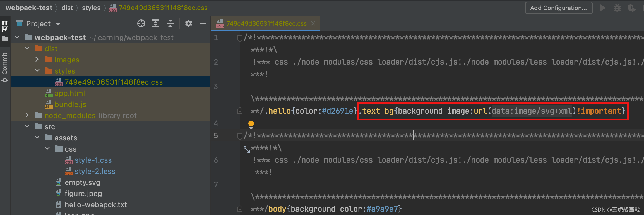
Task: Select the 749e49d36531f148f8ec.css editor tab
Action: coord(265,24)
